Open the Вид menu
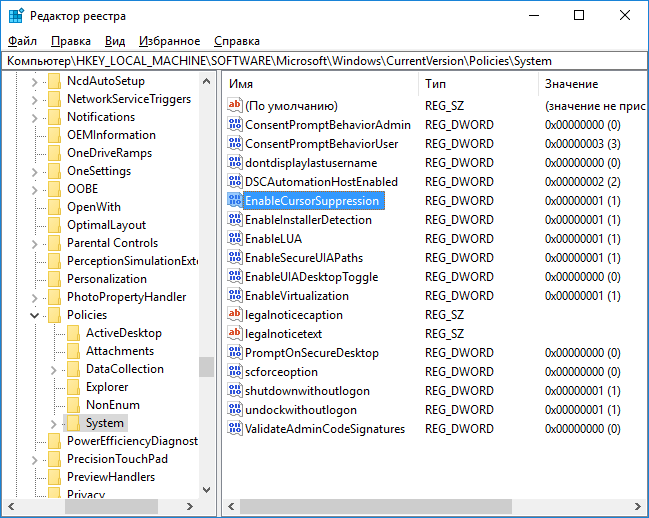Image resolution: width=649 pixels, height=518 pixels. coord(115,41)
